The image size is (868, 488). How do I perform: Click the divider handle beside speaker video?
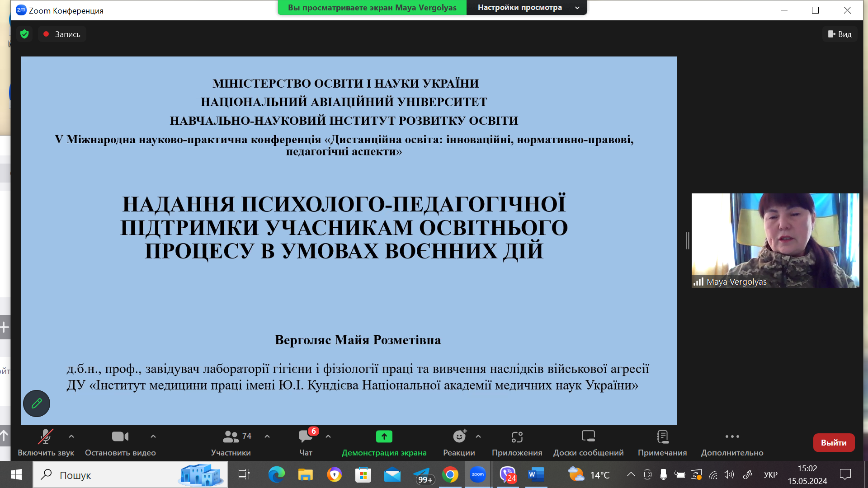point(688,240)
